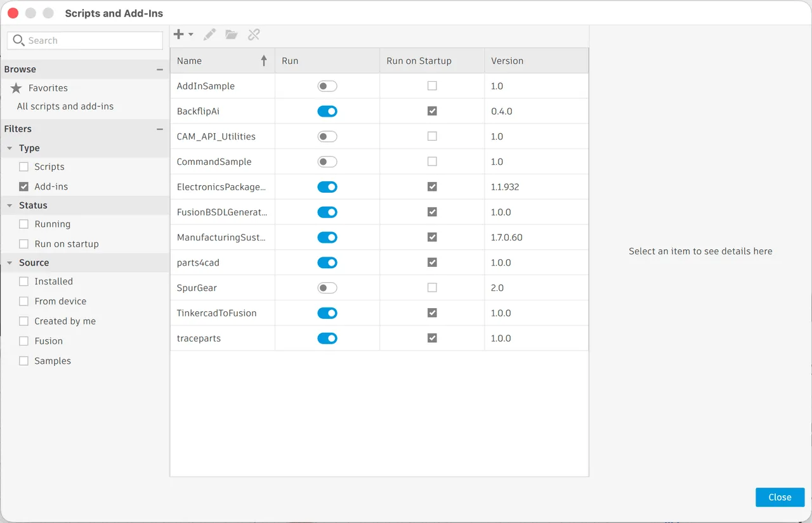The width and height of the screenshot is (812, 523).
Task: Sort by the Run column header
Action: (327, 61)
